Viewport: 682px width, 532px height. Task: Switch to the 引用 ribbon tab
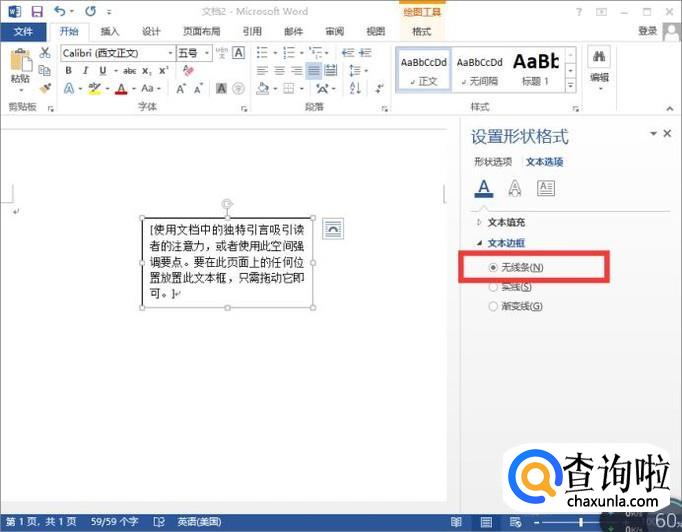[x=252, y=31]
